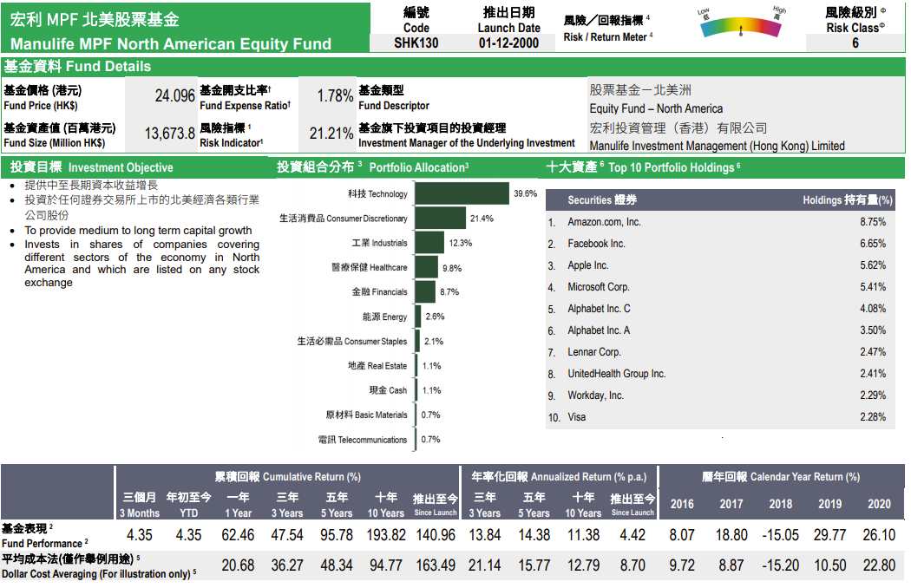This screenshot has width=911, height=588.
Task: Click the fund code 'SHK130'
Action: (x=416, y=43)
